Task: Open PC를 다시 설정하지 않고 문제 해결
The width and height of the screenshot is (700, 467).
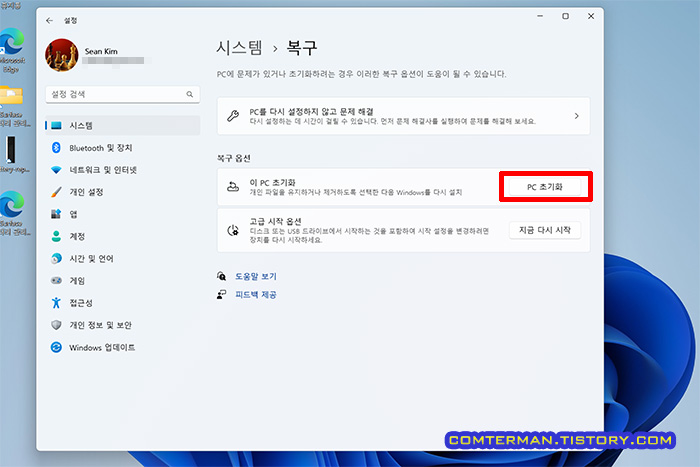Action: pyautogui.click(x=404, y=116)
